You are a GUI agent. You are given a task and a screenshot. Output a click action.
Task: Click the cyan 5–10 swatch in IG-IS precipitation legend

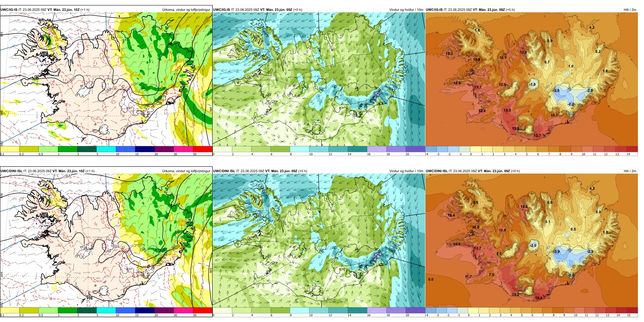pos(106,149)
